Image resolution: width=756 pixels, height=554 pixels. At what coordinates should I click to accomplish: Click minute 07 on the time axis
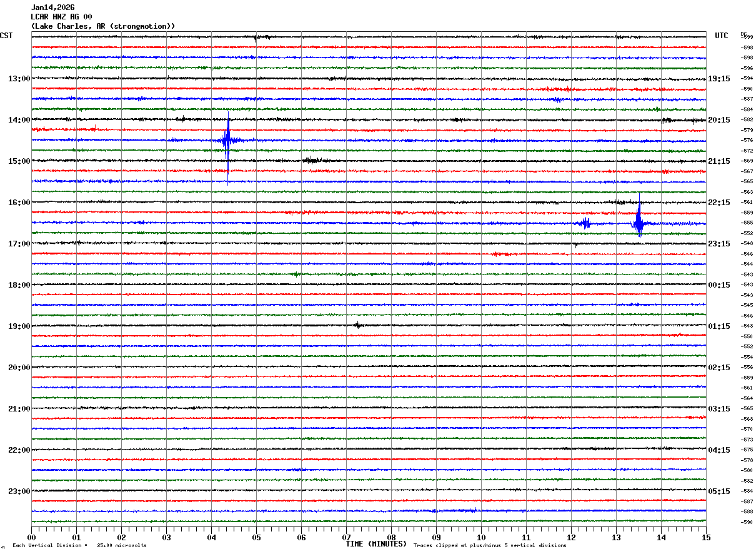pos(347,537)
